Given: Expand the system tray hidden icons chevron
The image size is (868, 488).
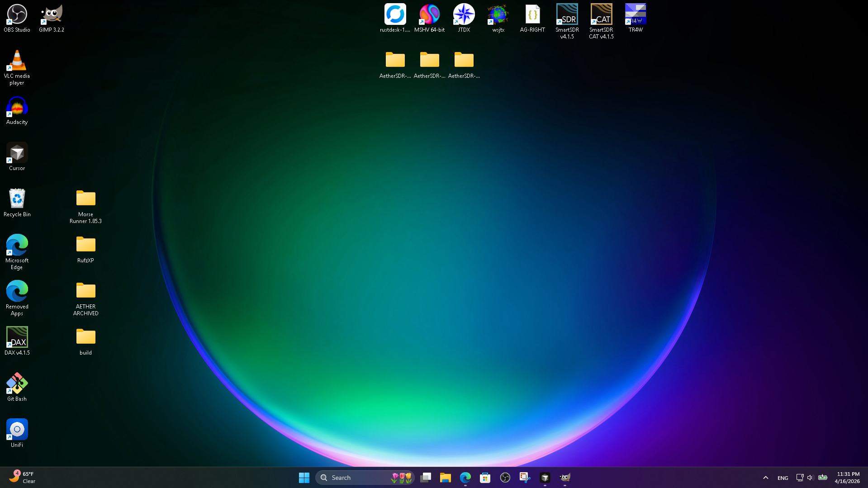Looking at the screenshot, I should tap(765, 478).
